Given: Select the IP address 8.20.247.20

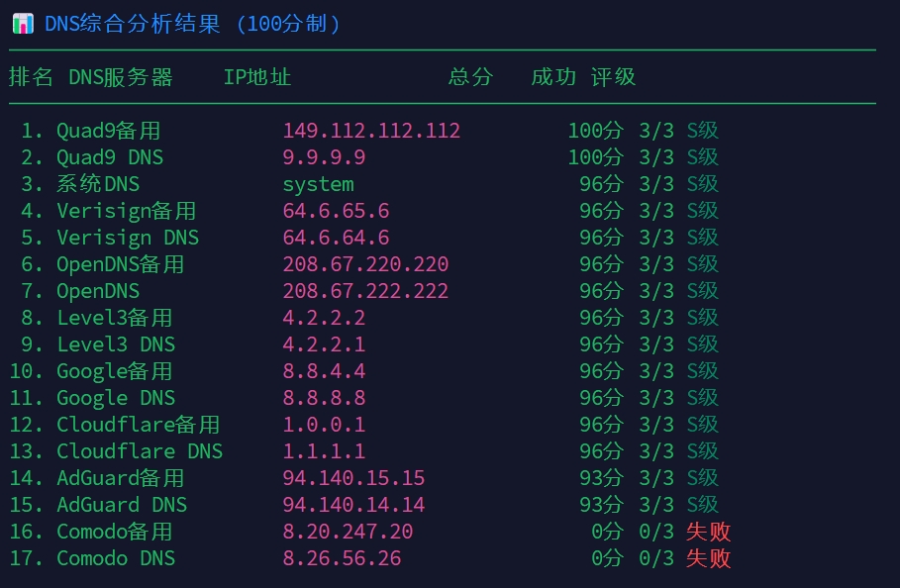Looking at the screenshot, I should coord(348,532).
